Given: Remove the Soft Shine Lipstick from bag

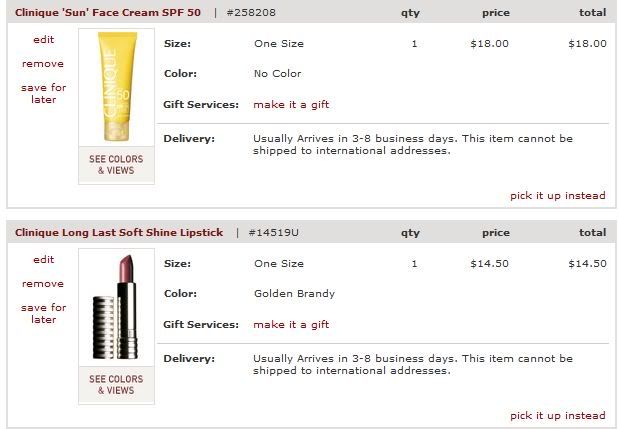Looking at the screenshot, I should point(43,284).
